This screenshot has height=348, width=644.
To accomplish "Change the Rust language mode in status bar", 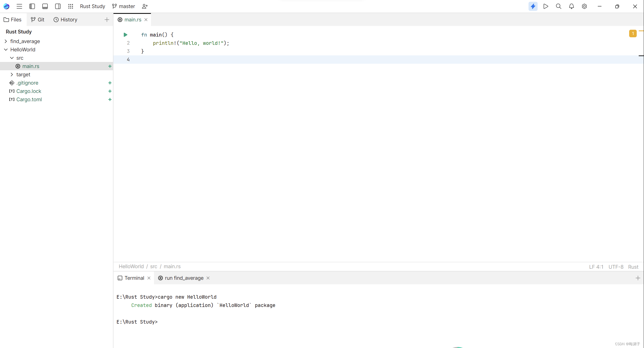I will click(633, 267).
